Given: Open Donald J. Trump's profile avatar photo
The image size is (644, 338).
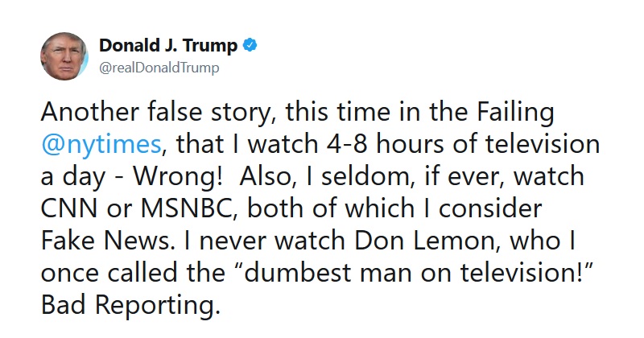Looking at the screenshot, I should point(64,56).
